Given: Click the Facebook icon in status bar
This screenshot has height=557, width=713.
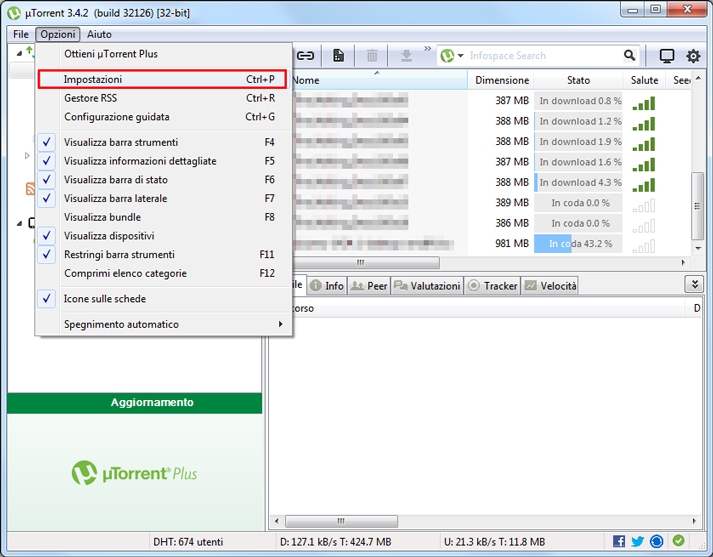Looking at the screenshot, I should pos(618,541).
